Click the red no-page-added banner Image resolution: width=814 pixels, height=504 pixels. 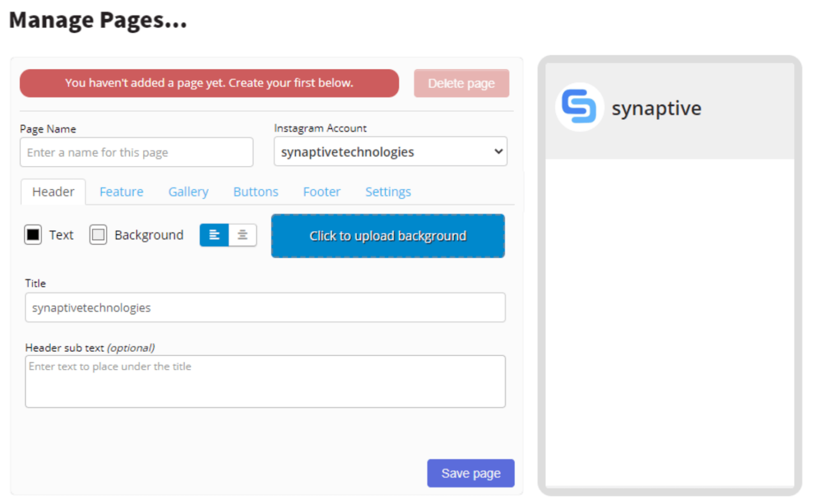(x=209, y=83)
